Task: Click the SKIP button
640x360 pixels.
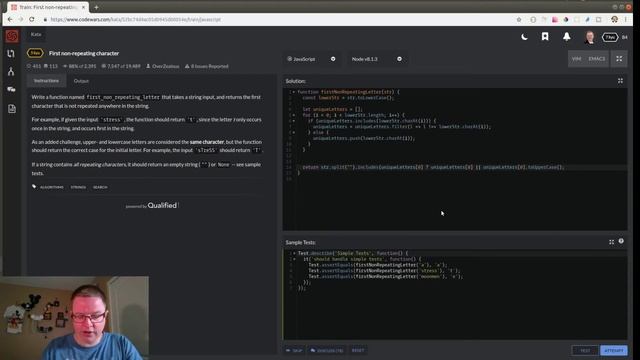Action: [x=294, y=350]
